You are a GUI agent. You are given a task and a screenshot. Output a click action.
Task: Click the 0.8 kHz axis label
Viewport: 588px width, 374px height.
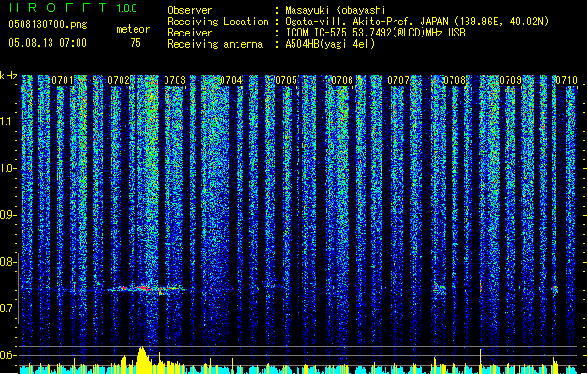pos(8,262)
